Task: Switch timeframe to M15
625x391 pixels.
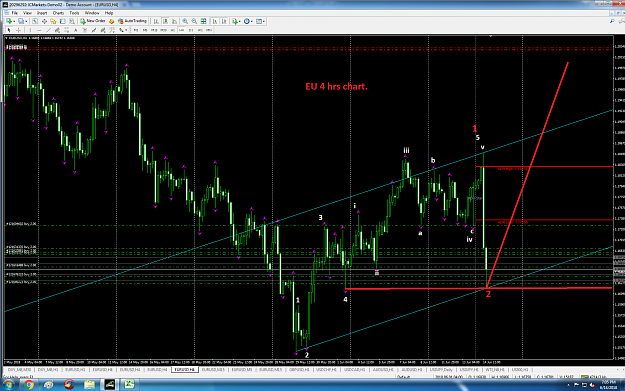Action: (x=154, y=30)
